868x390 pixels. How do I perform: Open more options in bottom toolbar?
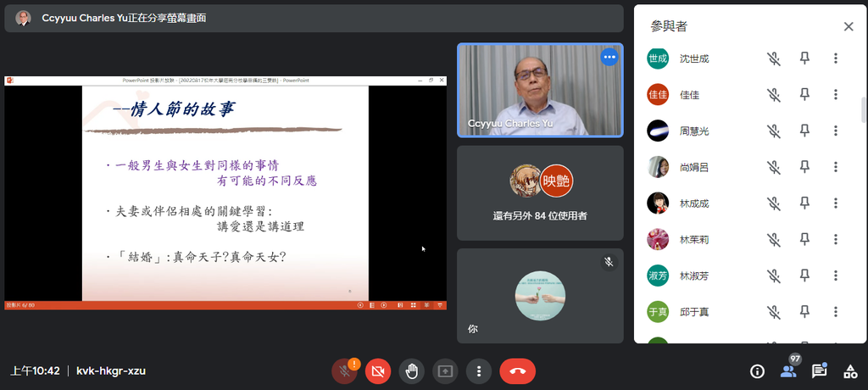[480, 371]
